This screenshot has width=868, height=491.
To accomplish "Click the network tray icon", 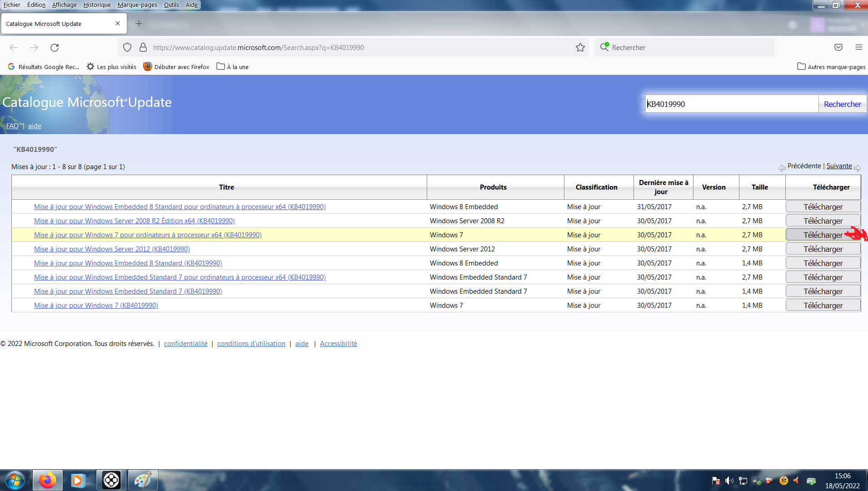I will 743,481.
